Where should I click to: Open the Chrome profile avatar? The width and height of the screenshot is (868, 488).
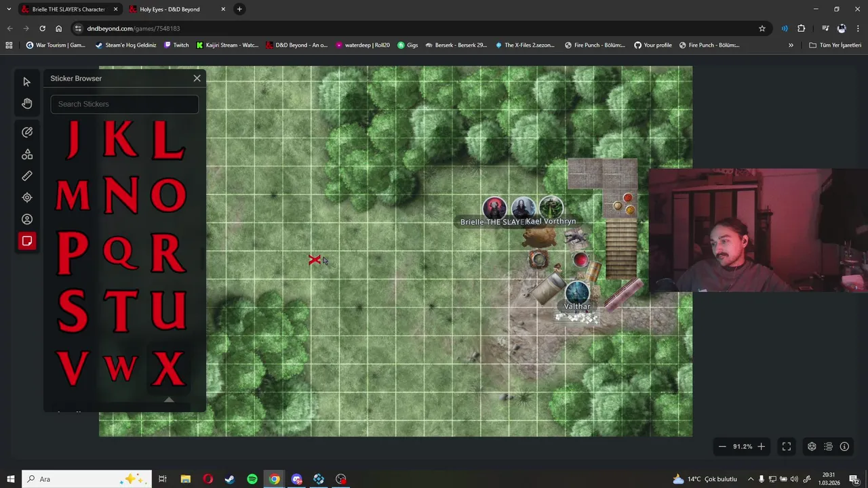(842, 28)
